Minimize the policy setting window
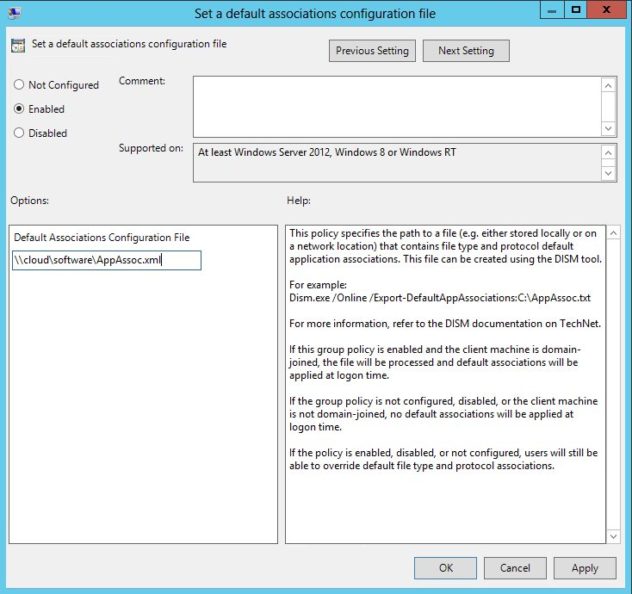 [x=550, y=10]
